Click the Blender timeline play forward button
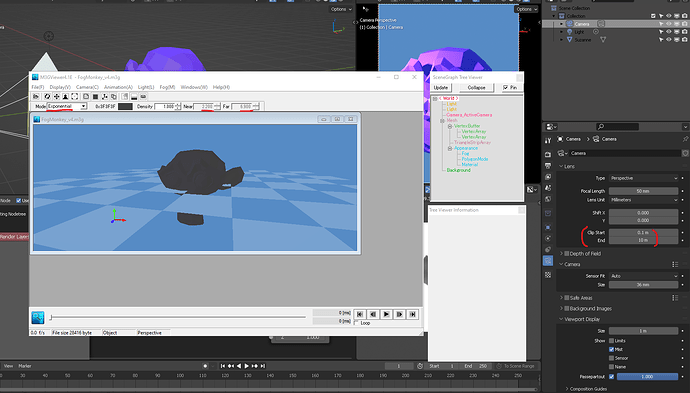 tap(246, 366)
